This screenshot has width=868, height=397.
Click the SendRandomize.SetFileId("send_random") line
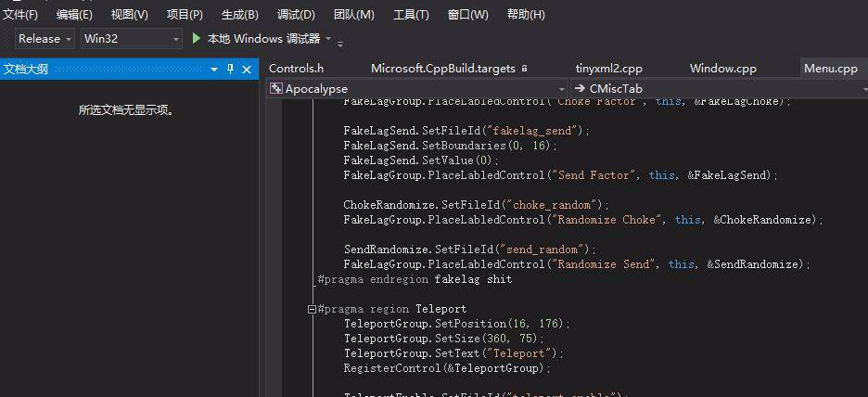click(470, 250)
